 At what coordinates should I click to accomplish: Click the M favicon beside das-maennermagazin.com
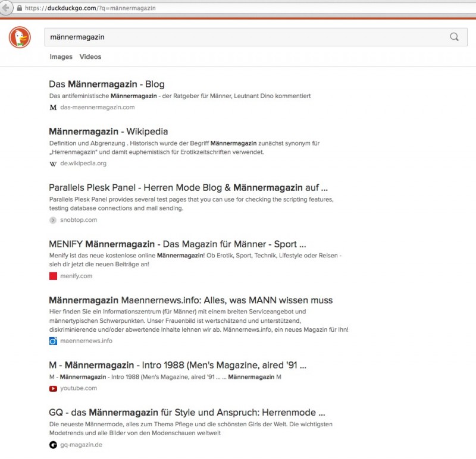[53, 108]
